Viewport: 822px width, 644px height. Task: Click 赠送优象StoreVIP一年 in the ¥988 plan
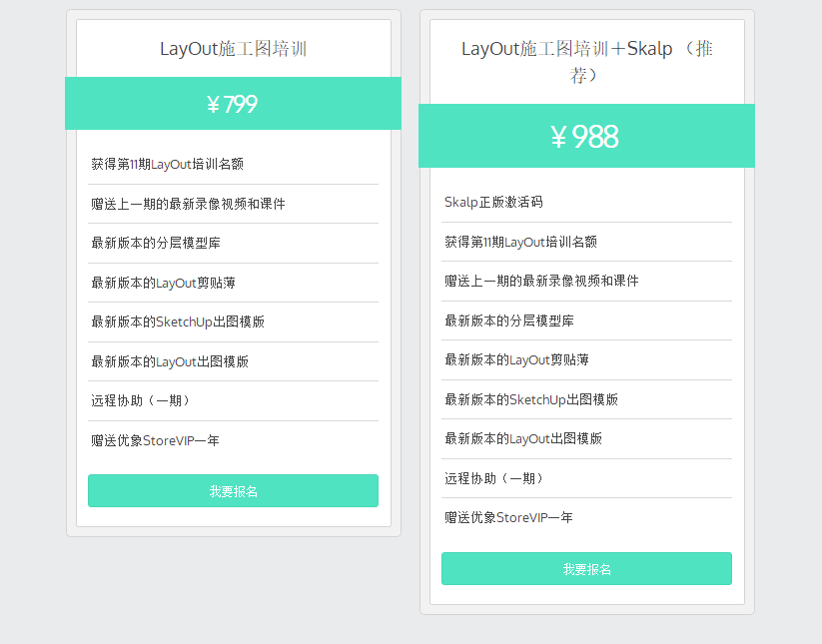click(x=508, y=518)
